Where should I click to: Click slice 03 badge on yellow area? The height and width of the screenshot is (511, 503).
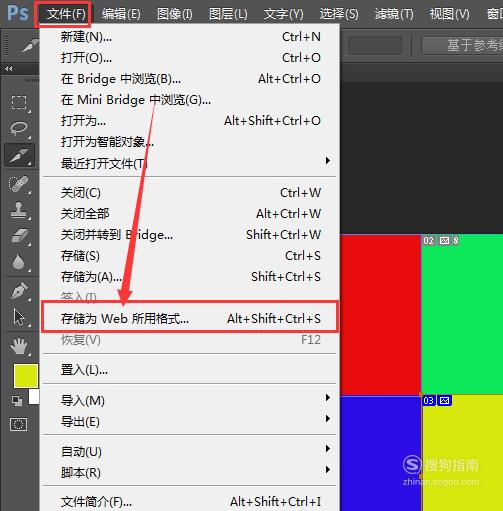(429, 400)
